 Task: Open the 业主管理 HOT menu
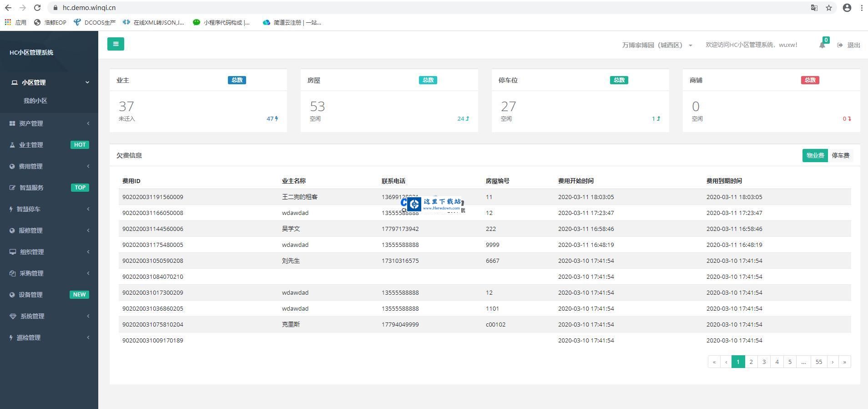[x=49, y=145]
